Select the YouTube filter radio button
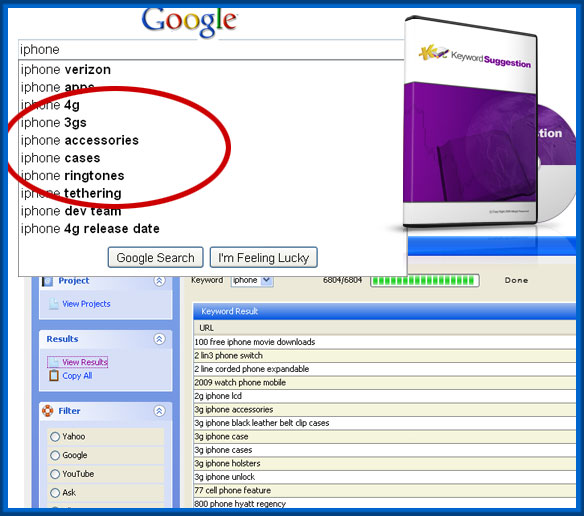Viewport: 584px width, 516px height. point(55,474)
